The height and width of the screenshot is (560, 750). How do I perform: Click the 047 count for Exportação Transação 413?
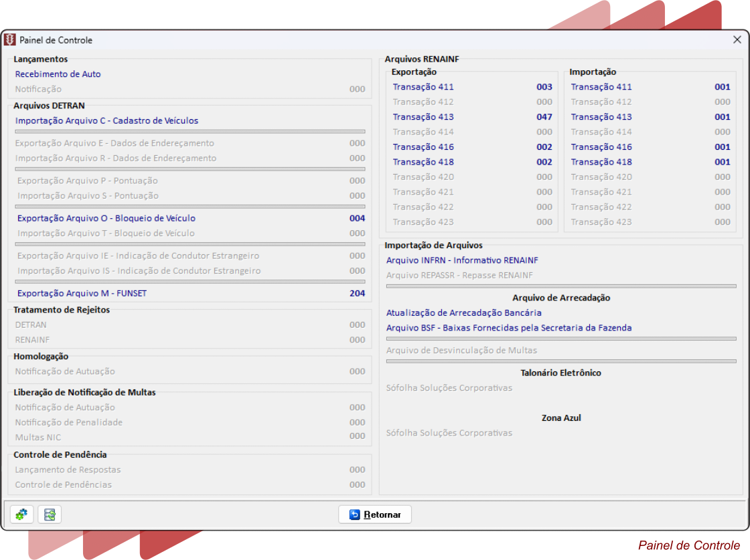click(x=544, y=117)
